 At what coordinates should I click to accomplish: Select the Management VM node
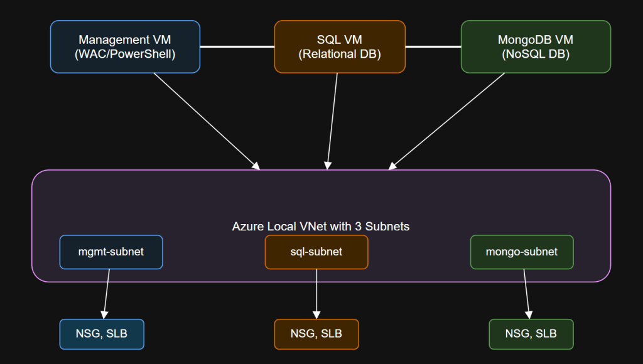(125, 46)
